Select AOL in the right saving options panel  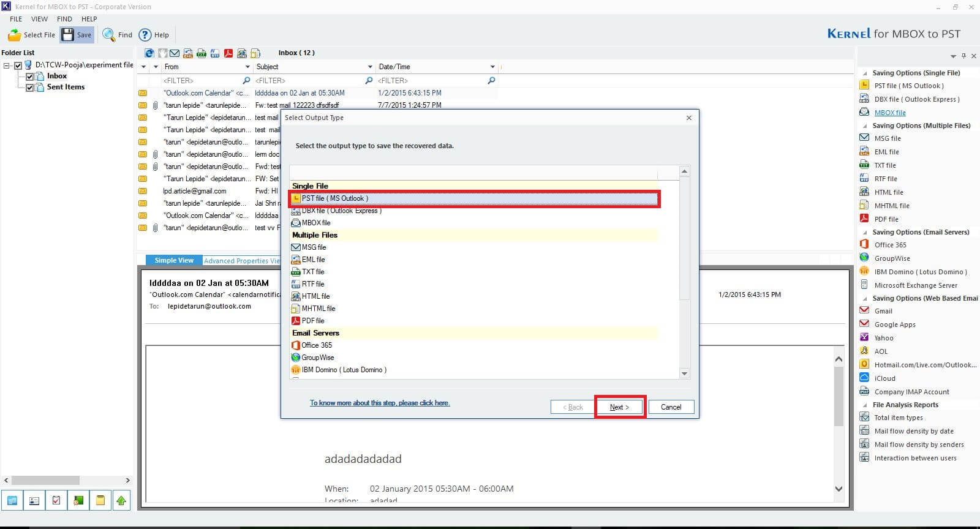click(881, 351)
